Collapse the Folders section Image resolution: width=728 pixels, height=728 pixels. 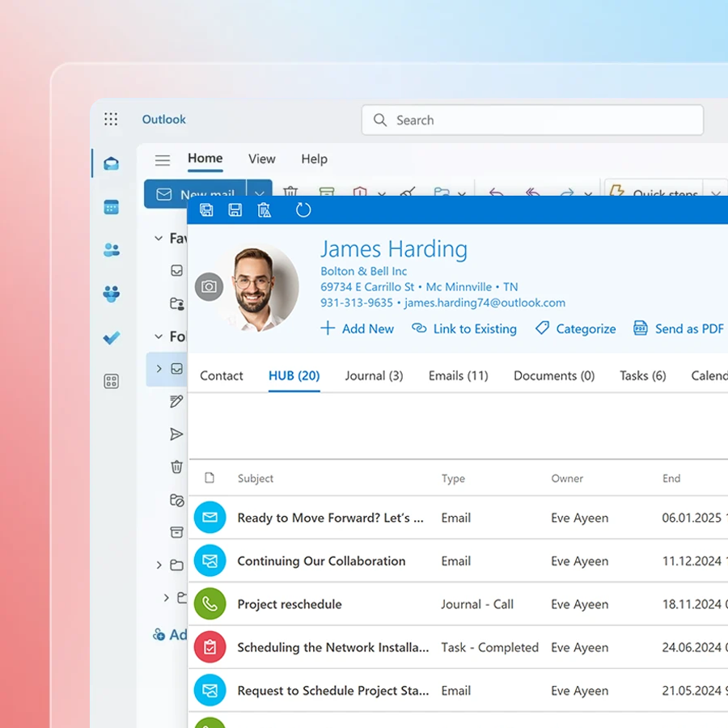[159, 336]
